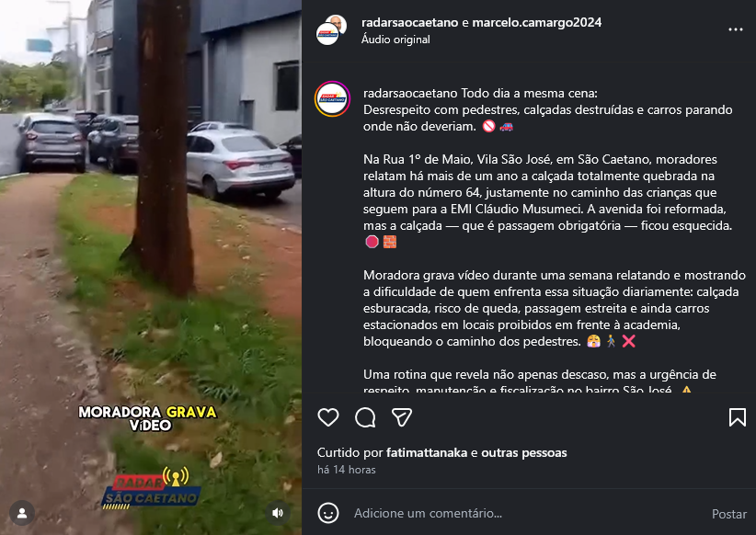The image size is (756, 535).
Task: Pause the video by clicking it
Action: [151, 267]
